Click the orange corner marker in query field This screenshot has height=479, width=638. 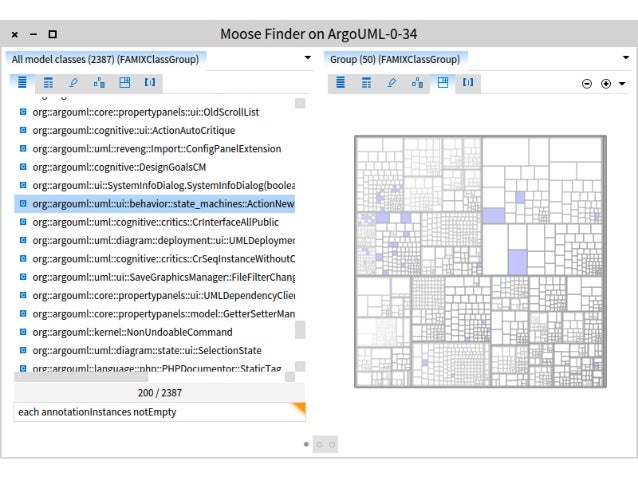(x=299, y=409)
